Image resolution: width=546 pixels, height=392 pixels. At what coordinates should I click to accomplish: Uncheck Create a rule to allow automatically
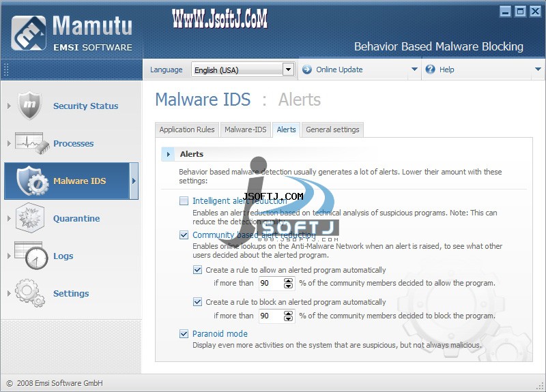coord(197,269)
